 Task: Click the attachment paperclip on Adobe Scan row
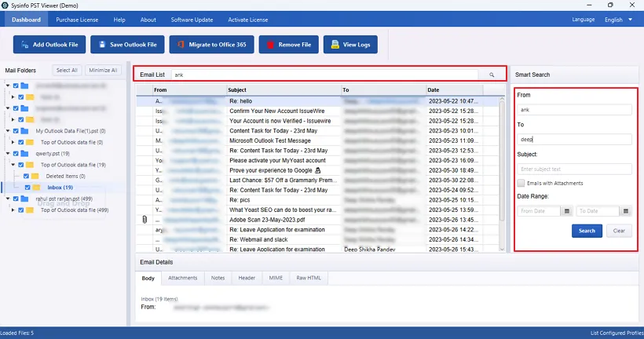(x=145, y=220)
